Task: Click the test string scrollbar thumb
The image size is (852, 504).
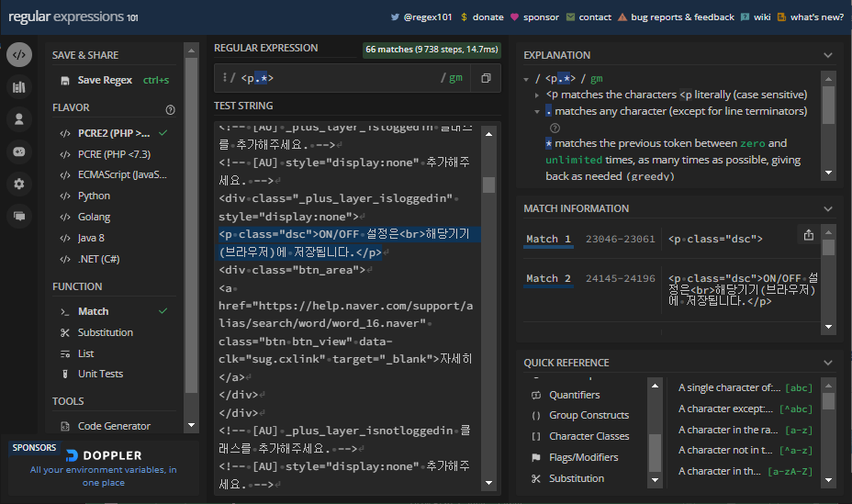Action: coord(489,185)
